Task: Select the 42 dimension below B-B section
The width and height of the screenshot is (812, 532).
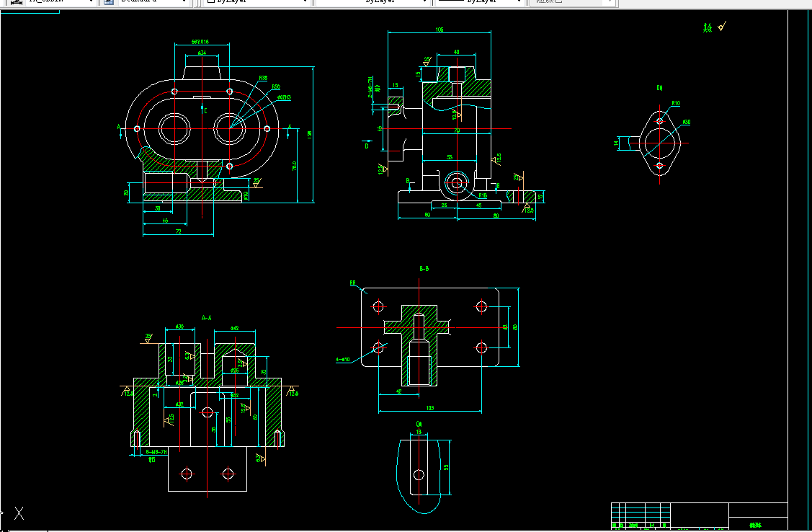Action: pyautogui.click(x=398, y=391)
